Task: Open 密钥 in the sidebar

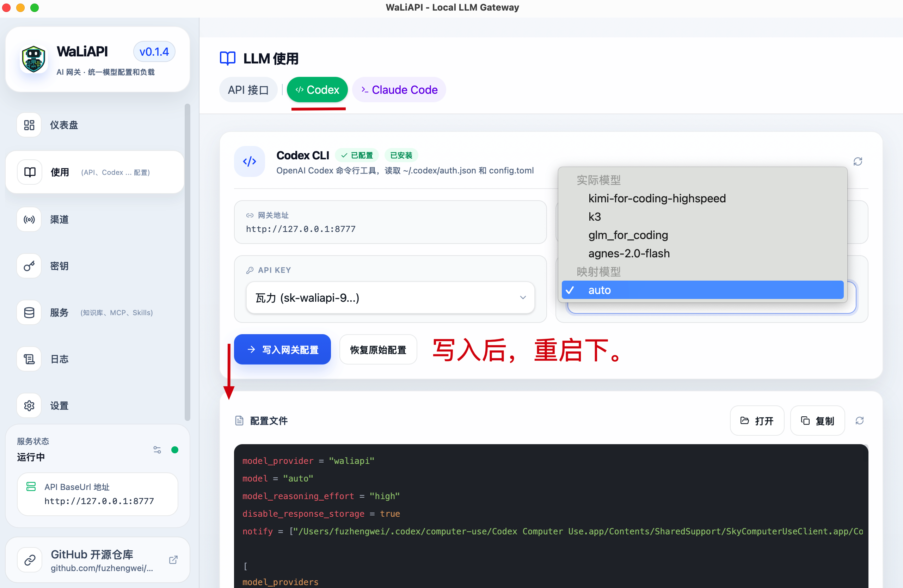Action: 95,266
